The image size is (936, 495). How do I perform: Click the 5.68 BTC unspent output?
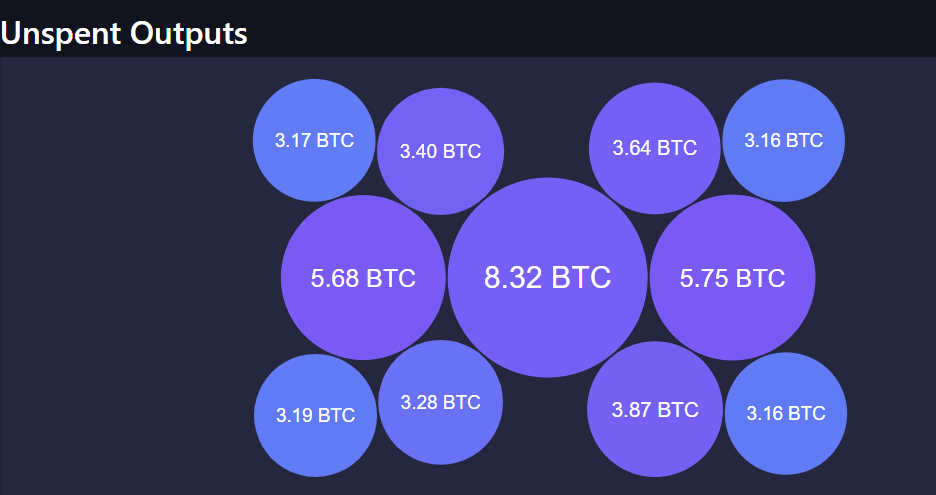click(363, 278)
